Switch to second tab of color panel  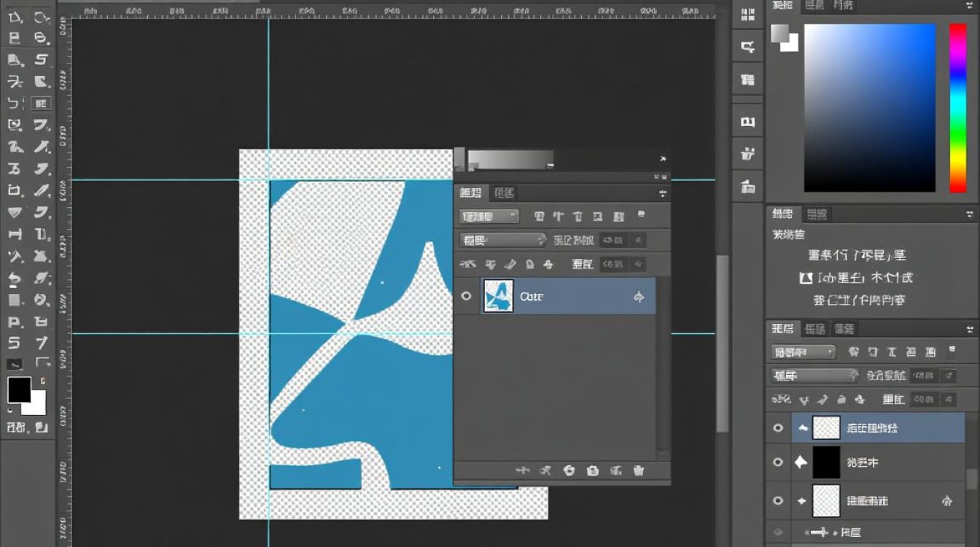[x=813, y=5]
